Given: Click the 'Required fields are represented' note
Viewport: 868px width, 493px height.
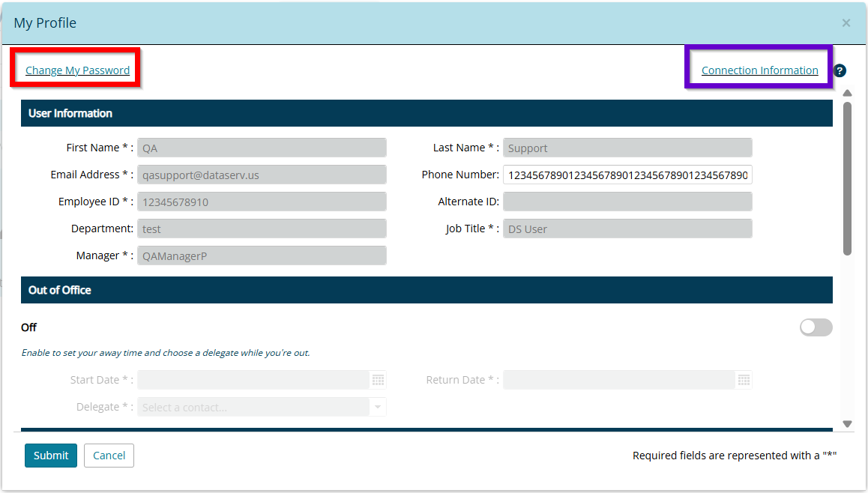Looking at the screenshot, I should [x=735, y=456].
